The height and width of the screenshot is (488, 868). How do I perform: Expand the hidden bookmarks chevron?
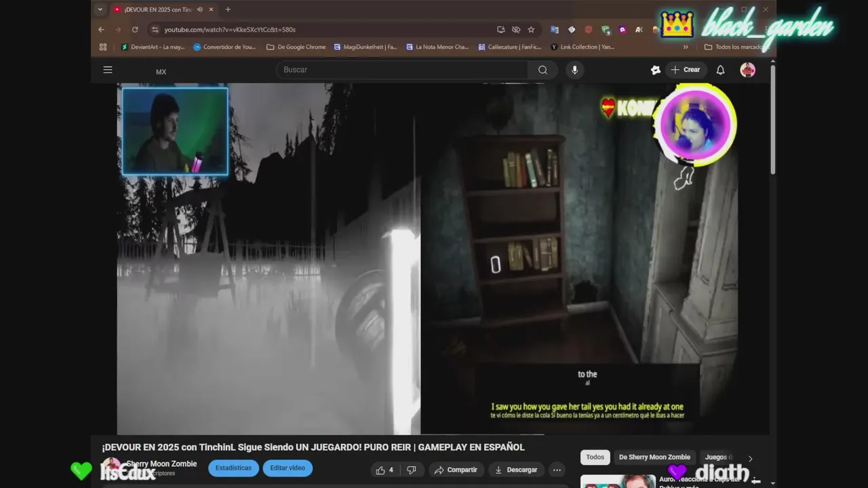coord(686,47)
